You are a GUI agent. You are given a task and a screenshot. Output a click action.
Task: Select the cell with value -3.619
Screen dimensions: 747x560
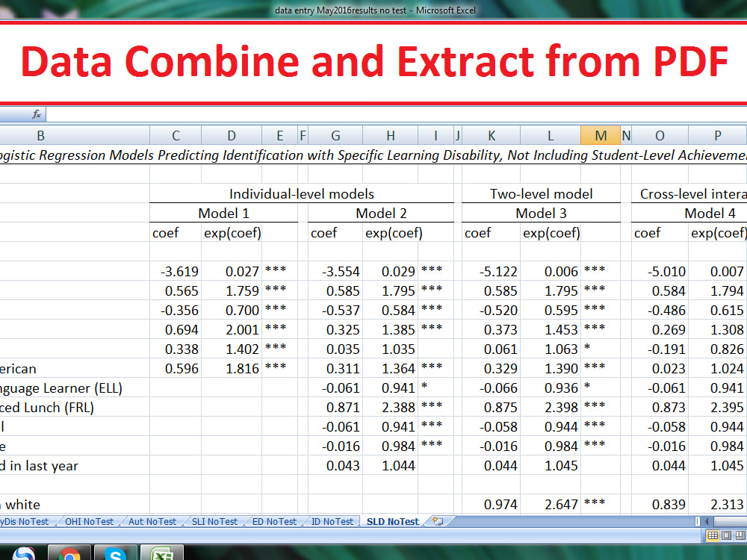coord(176,272)
